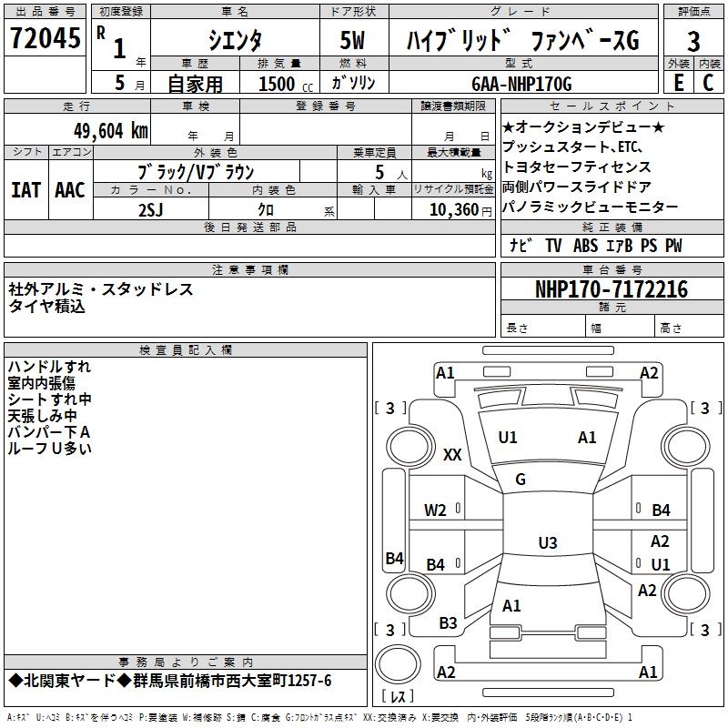Click door type value 5W
Image resolution: width=728 pixels, height=728 pixels.
click(353, 40)
